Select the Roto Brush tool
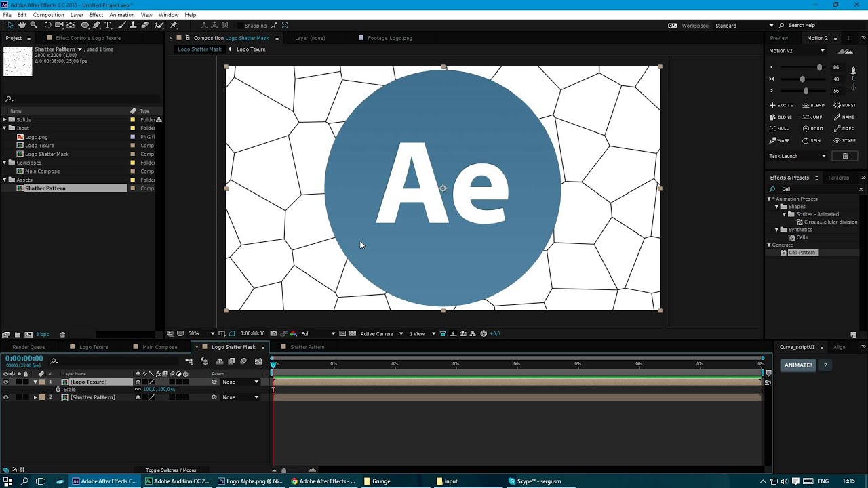 pyautogui.click(x=159, y=25)
